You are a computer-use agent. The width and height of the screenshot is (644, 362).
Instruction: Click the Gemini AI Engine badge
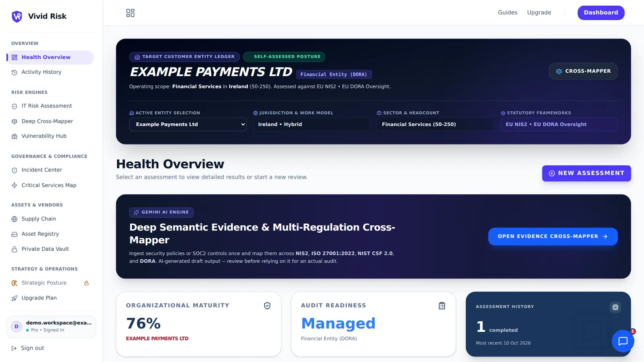coord(161,212)
